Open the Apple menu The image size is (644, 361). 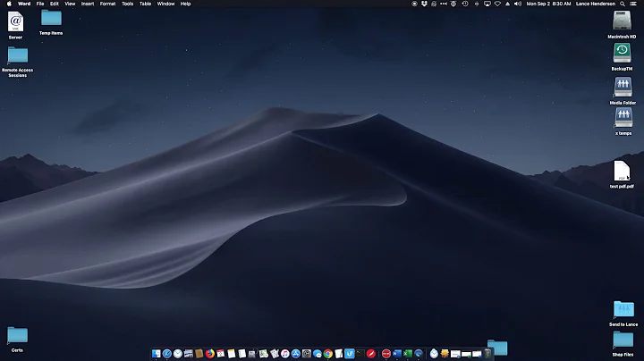coord(9,4)
